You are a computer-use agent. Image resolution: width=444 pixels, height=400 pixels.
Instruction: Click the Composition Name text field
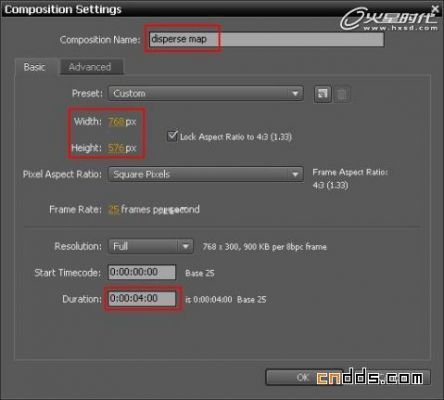coord(266,39)
